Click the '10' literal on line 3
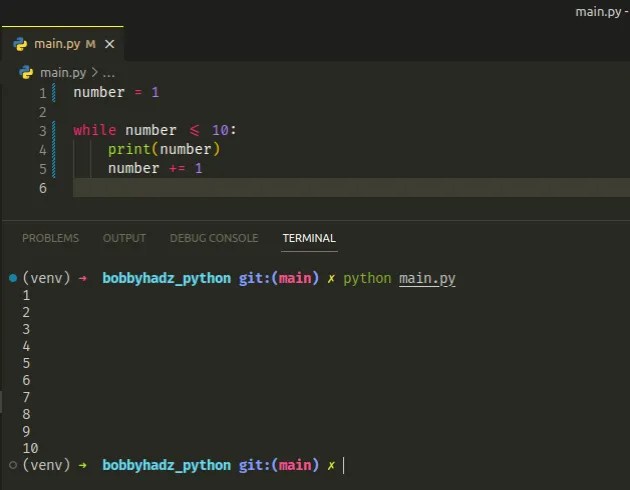Screen dimensions: 630x490 [x=220, y=130]
